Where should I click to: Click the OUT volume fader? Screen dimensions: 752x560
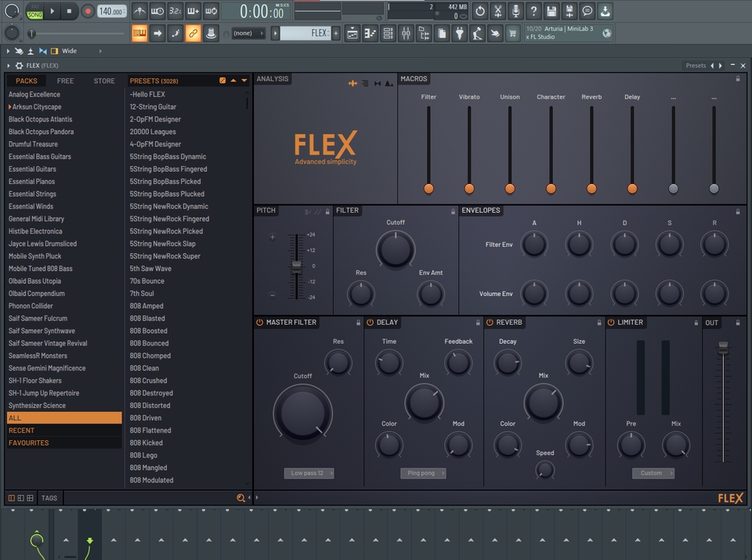coord(723,347)
